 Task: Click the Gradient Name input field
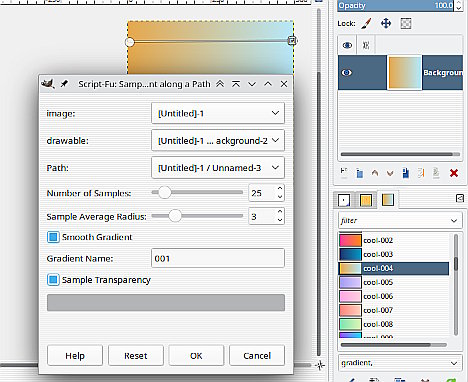click(218, 258)
